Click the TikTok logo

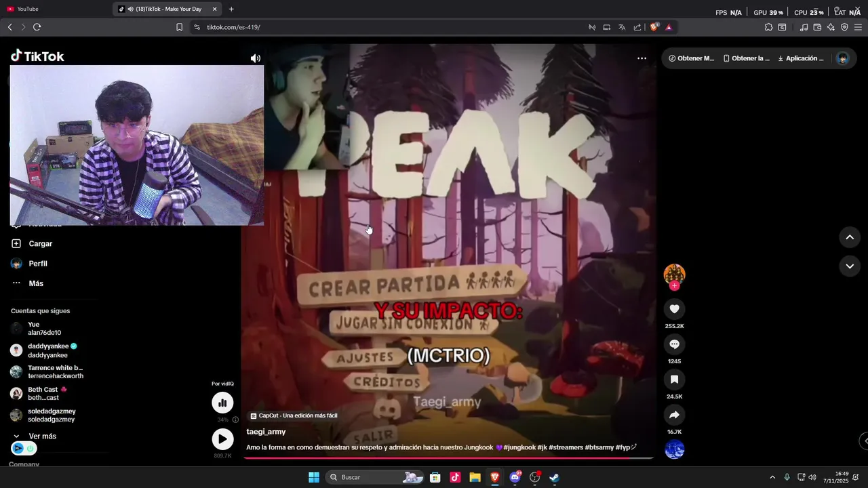click(37, 56)
